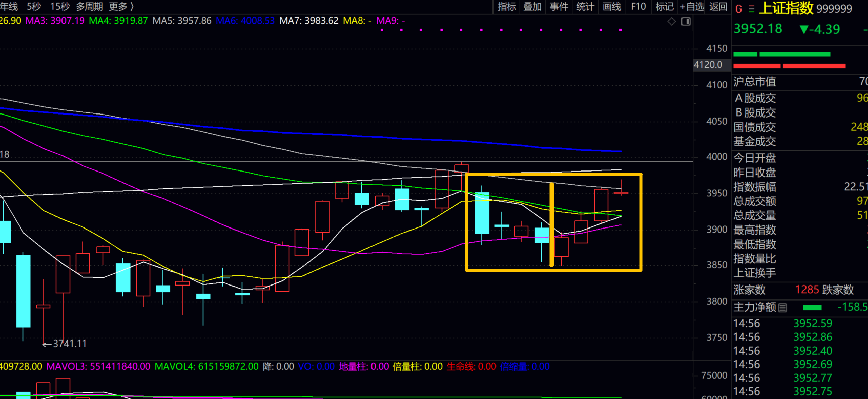Click the 沪总市值 row
This screenshot has width=868, height=399.
pyautogui.click(x=800, y=82)
